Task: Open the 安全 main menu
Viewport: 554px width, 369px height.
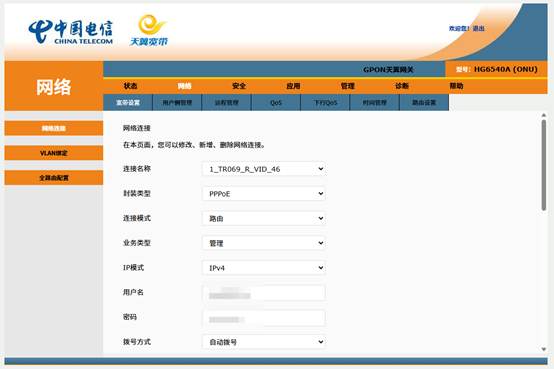Action: pyautogui.click(x=239, y=86)
